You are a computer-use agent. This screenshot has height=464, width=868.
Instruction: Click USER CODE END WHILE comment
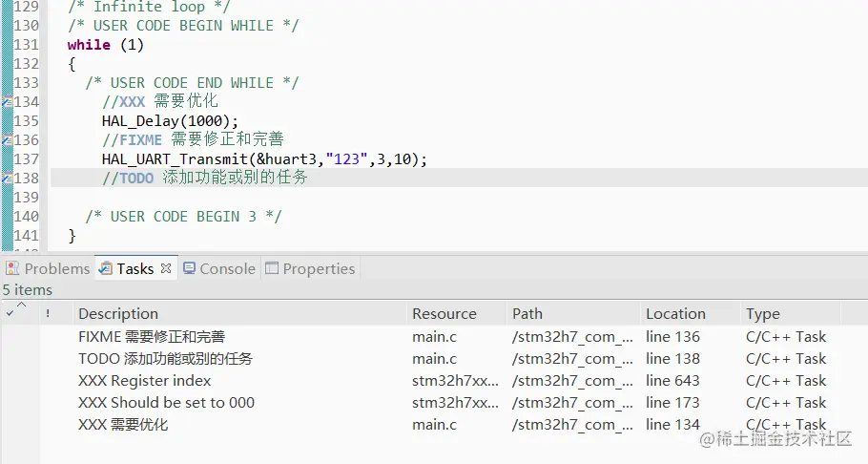click(192, 83)
